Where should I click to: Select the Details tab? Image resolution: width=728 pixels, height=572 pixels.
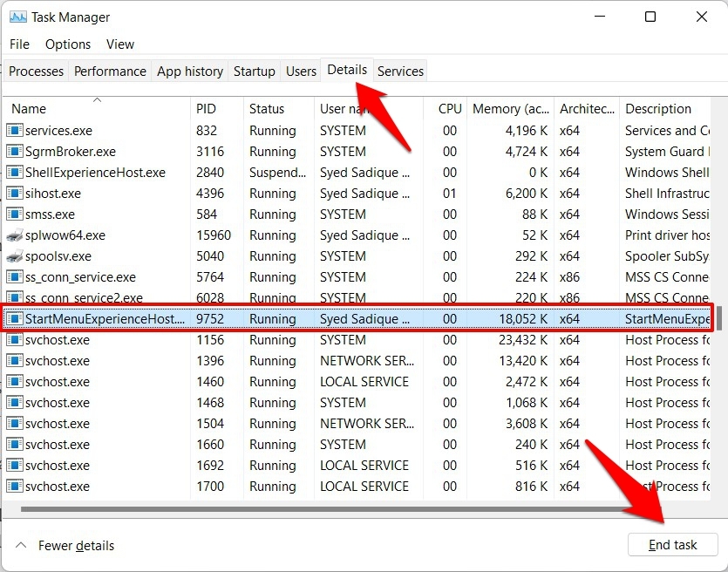point(347,70)
